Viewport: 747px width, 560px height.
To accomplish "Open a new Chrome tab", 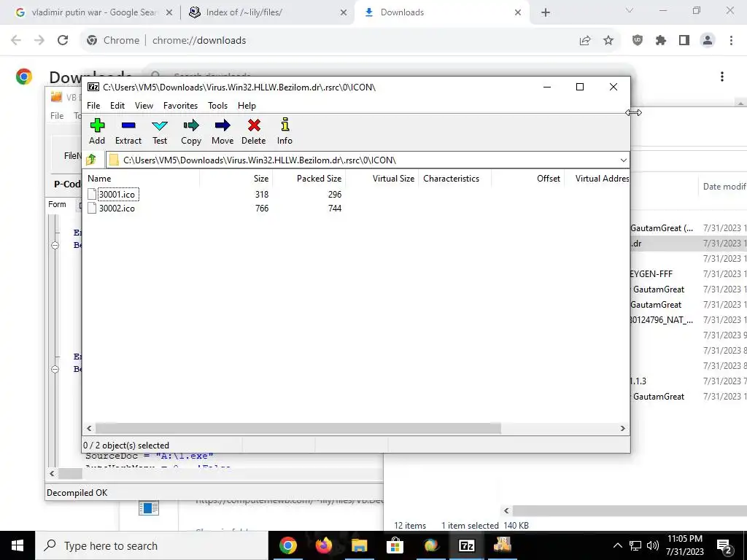I will pyautogui.click(x=546, y=13).
